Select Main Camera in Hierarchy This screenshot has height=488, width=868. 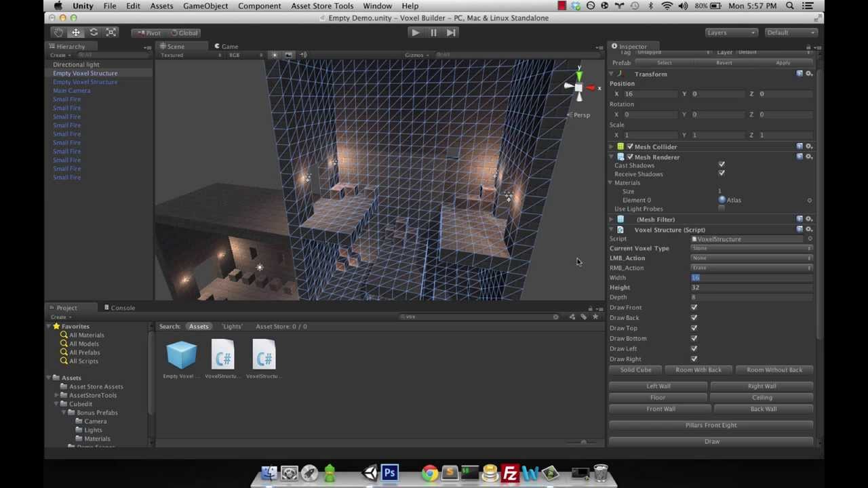tap(72, 91)
